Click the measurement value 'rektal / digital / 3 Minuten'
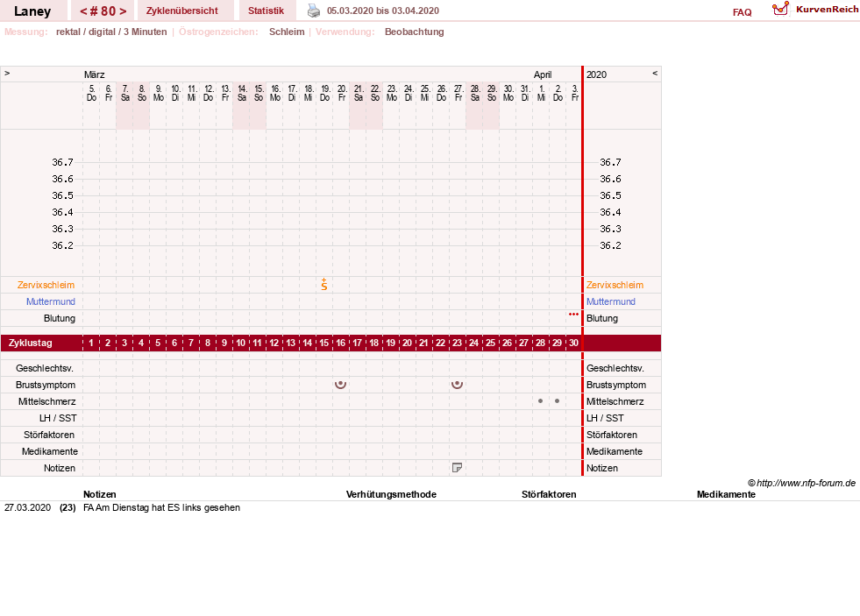This screenshot has width=860, height=616. click(111, 32)
